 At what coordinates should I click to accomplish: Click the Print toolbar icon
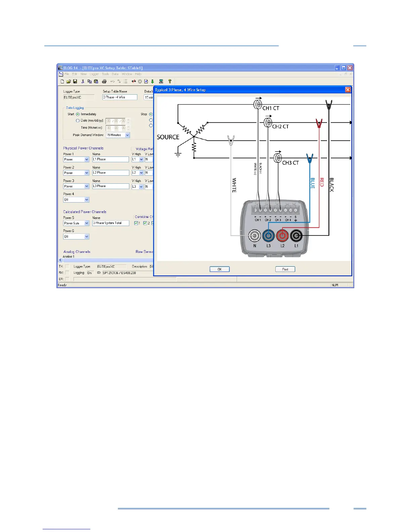[x=104, y=81]
